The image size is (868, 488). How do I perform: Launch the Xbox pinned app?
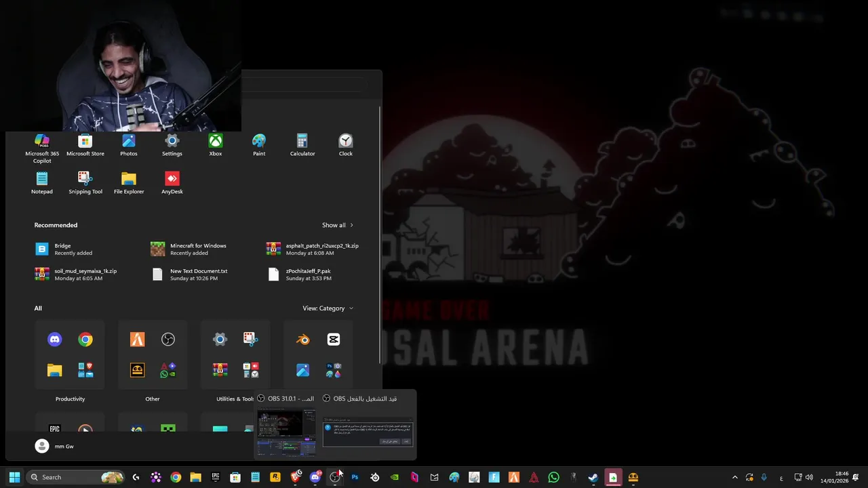pyautogui.click(x=216, y=145)
